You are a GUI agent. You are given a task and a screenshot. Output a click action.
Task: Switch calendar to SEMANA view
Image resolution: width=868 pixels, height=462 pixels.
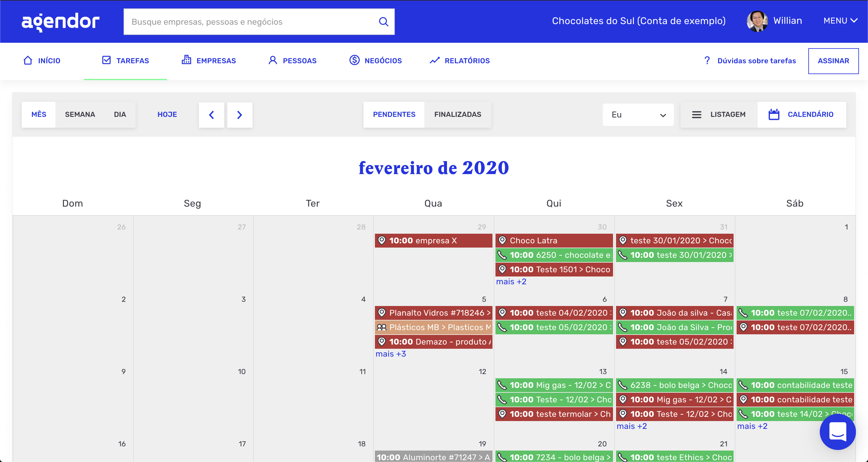click(x=80, y=114)
